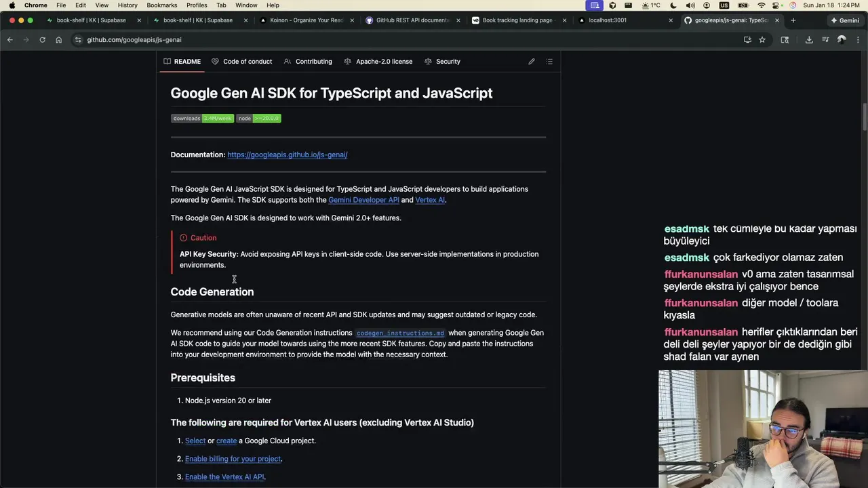
Task: Select the README tab
Action: pyautogui.click(x=182, y=62)
